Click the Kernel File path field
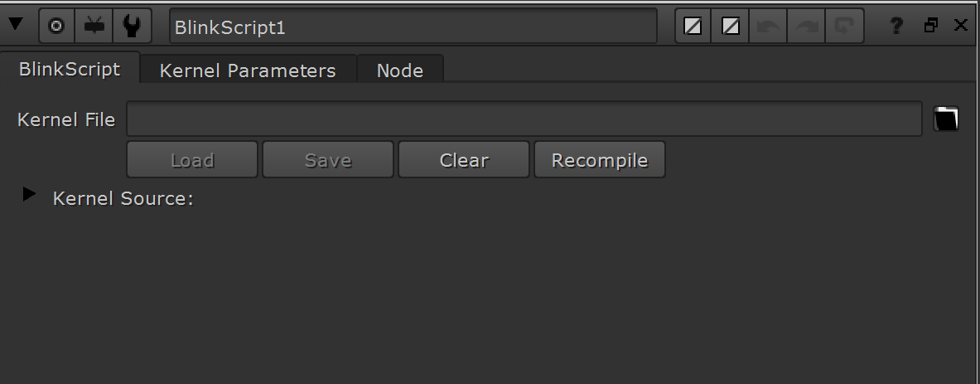The width and height of the screenshot is (980, 384). [524, 119]
